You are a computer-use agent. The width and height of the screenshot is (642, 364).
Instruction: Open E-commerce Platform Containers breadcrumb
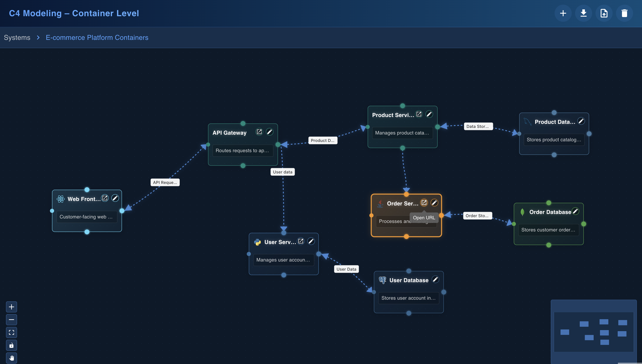click(97, 38)
